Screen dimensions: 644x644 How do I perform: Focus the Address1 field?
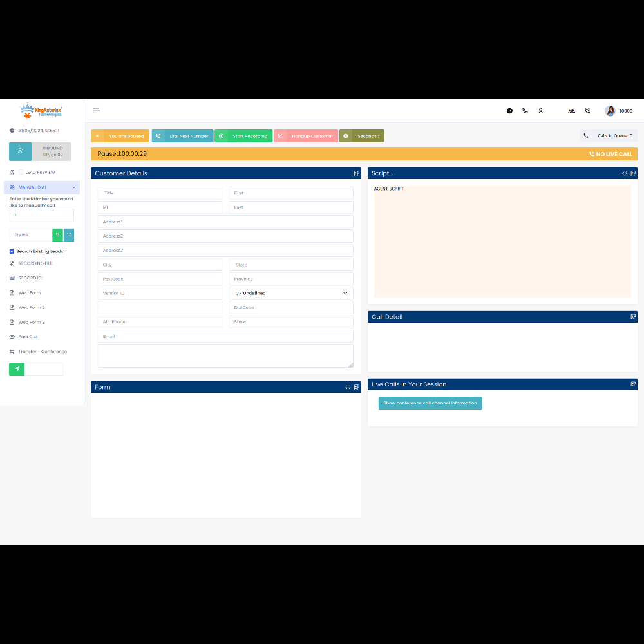pos(225,222)
